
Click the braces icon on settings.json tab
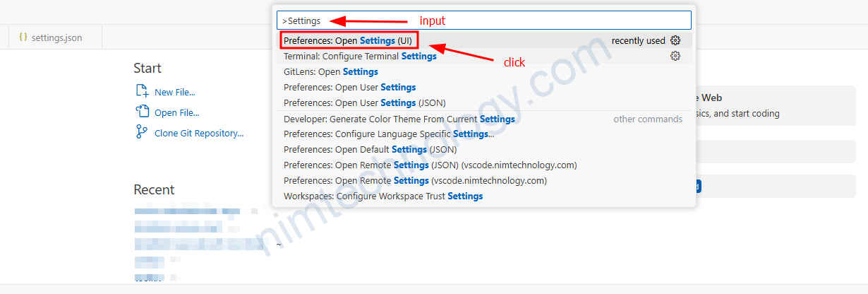[23, 37]
